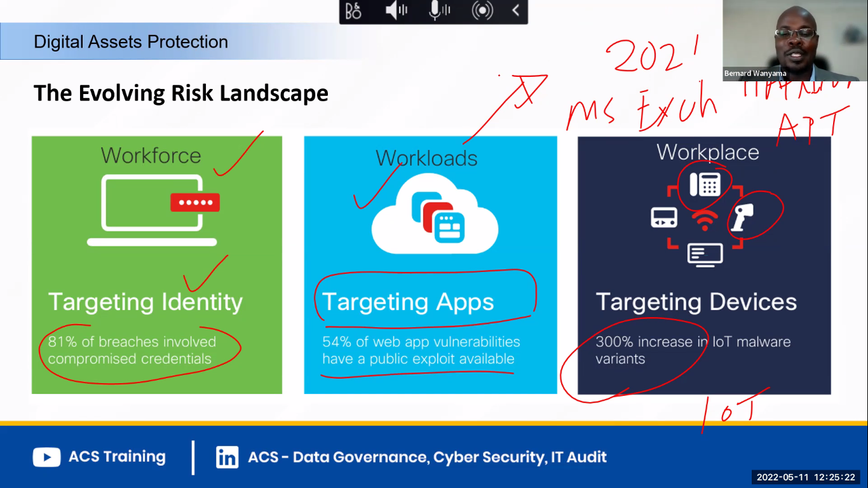Click the 'Targeting Identity' text

pyautogui.click(x=146, y=302)
